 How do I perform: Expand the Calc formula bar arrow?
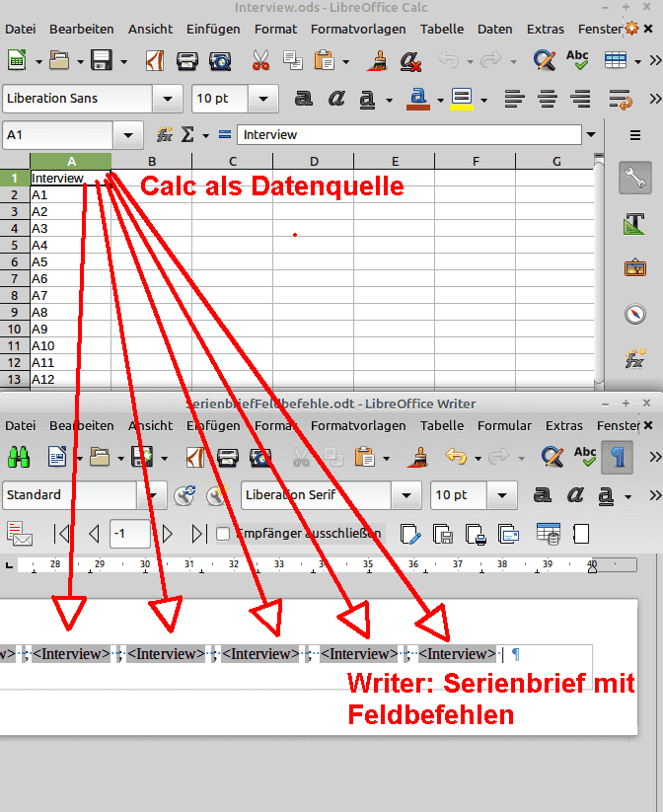[x=591, y=134]
